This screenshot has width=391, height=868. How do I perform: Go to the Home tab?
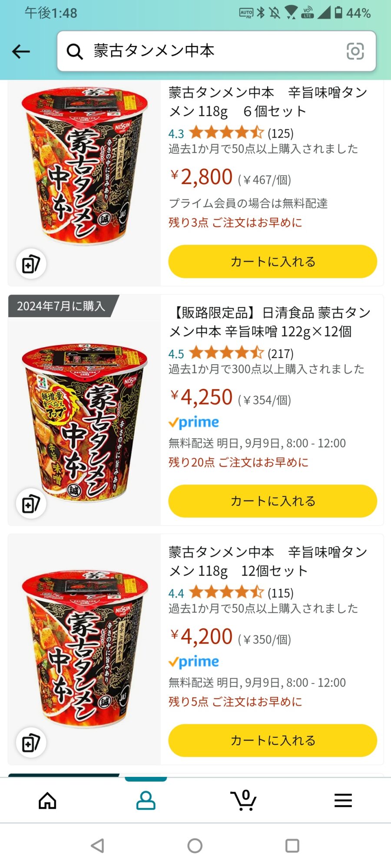point(47,800)
